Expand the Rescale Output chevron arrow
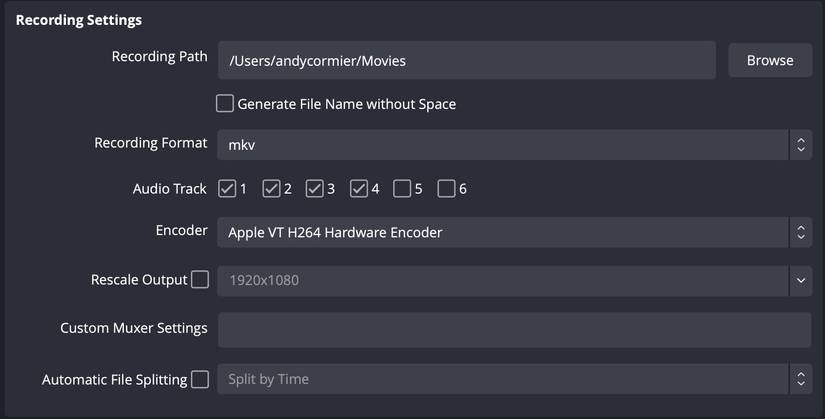This screenshot has width=825, height=419. [x=800, y=280]
